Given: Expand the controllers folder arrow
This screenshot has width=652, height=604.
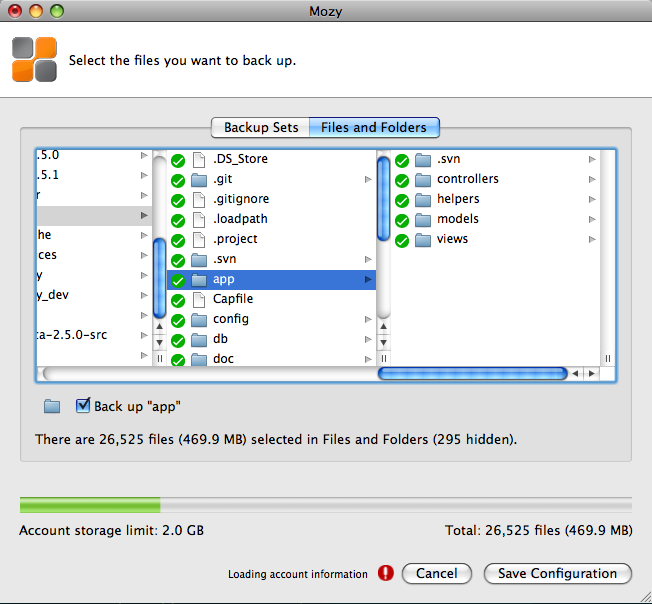Looking at the screenshot, I should pos(592,179).
